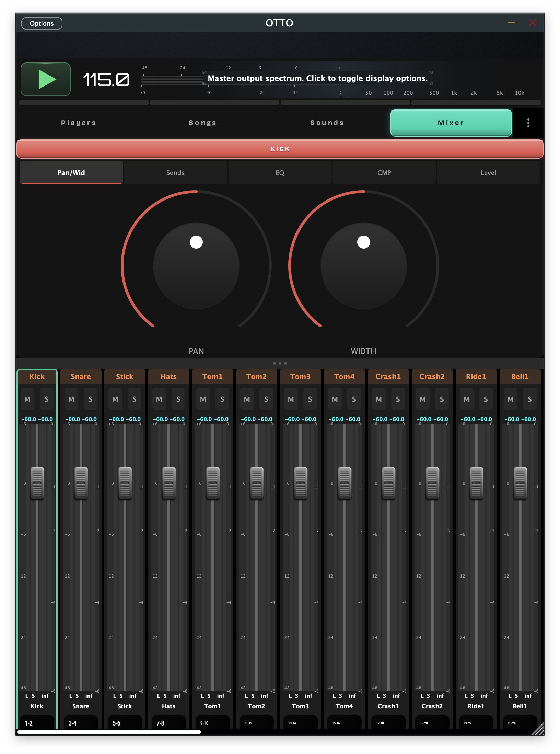Solo the Hats channel
This screenshot has height=754, width=560.
click(178, 399)
